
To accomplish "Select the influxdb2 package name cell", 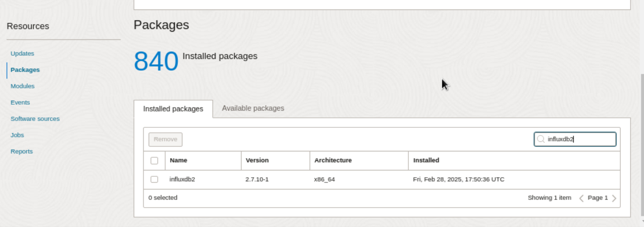I will tap(182, 179).
